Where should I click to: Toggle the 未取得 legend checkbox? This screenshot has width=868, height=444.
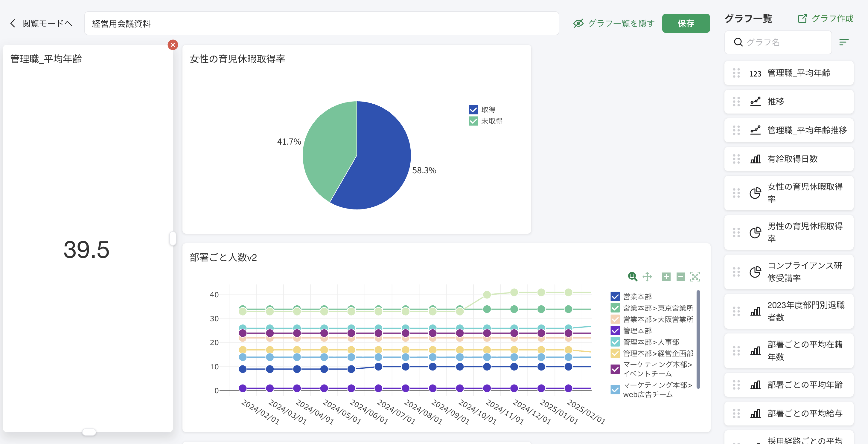coord(473,121)
